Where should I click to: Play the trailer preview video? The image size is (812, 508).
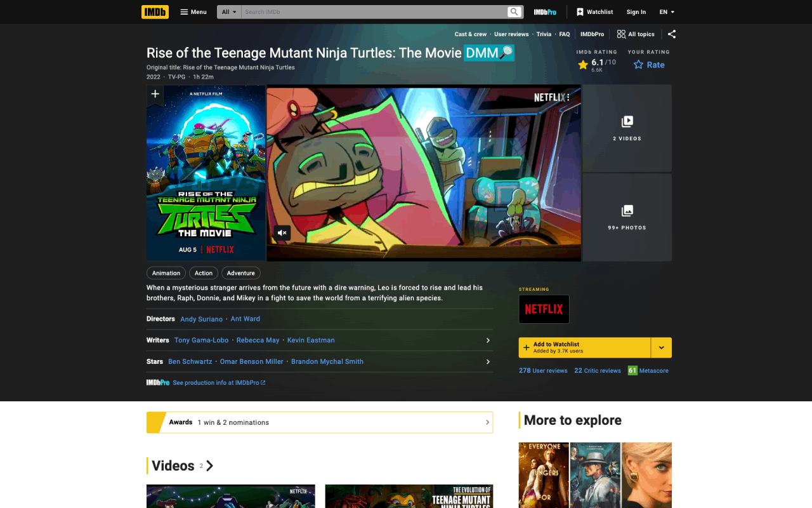coord(423,173)
